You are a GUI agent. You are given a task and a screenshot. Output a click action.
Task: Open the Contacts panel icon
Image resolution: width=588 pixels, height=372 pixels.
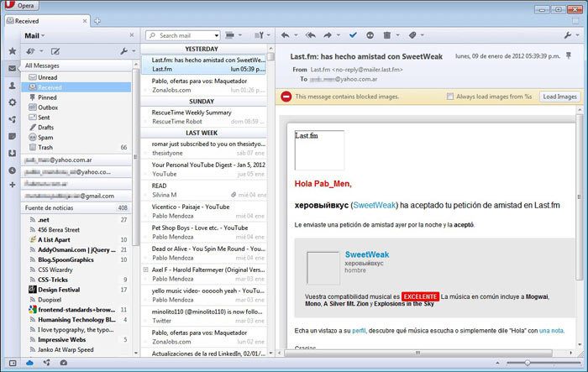coord(13,86)
